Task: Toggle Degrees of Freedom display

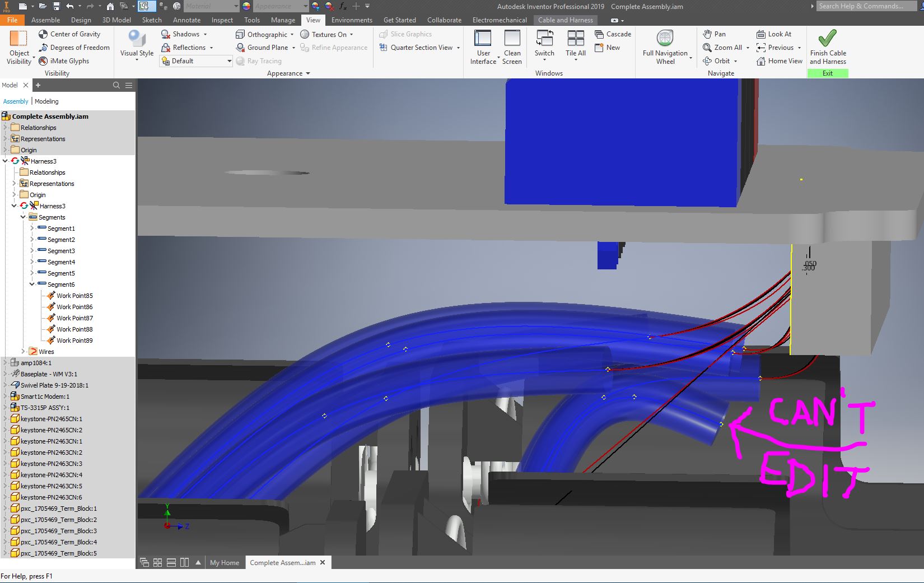Action: (74, 48)
